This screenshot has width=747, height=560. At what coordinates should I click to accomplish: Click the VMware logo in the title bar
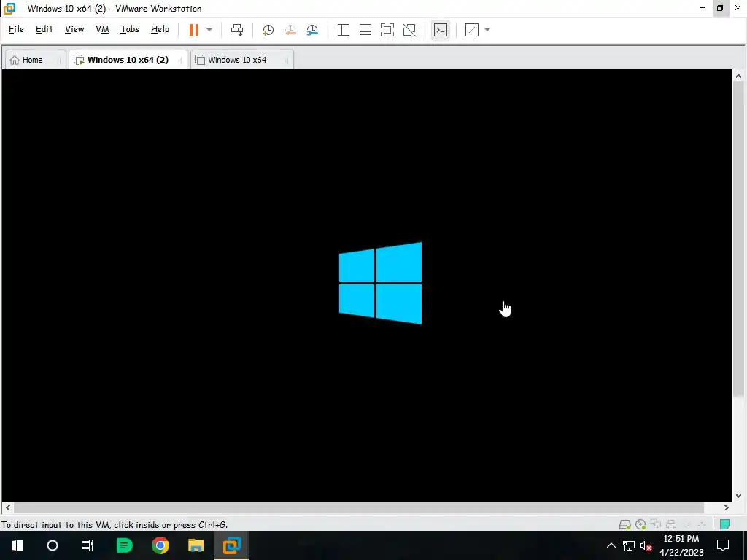(x=9, y=8)
